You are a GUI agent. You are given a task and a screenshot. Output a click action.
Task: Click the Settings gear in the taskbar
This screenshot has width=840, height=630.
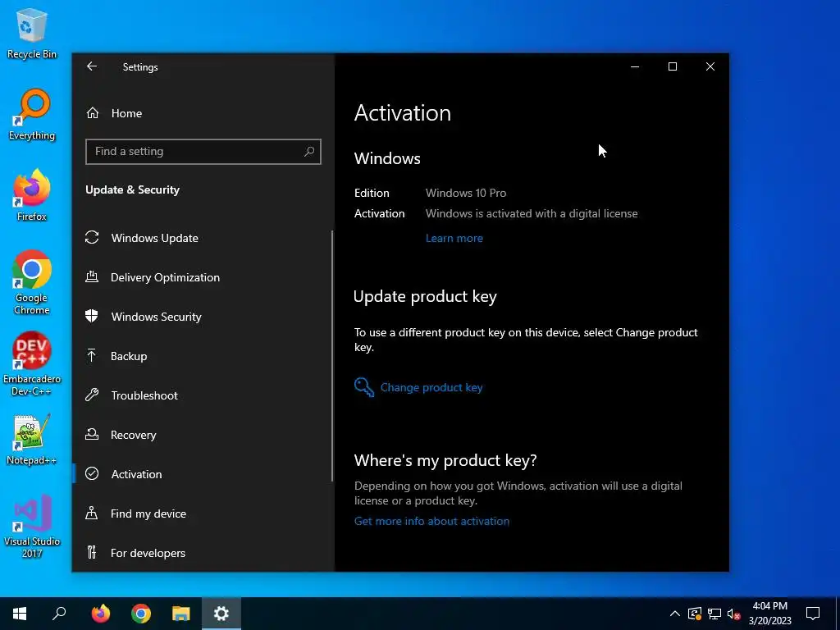pyautogui.click(x=221, y=614)
